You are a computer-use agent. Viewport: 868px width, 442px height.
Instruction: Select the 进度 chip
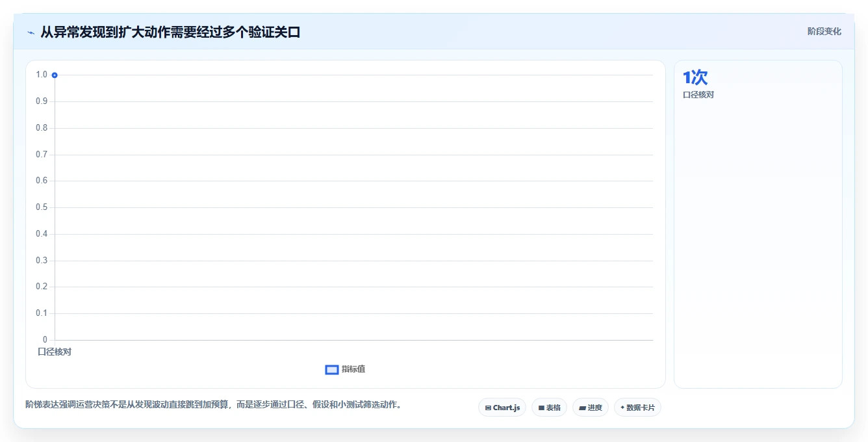(x=591, y=408)
